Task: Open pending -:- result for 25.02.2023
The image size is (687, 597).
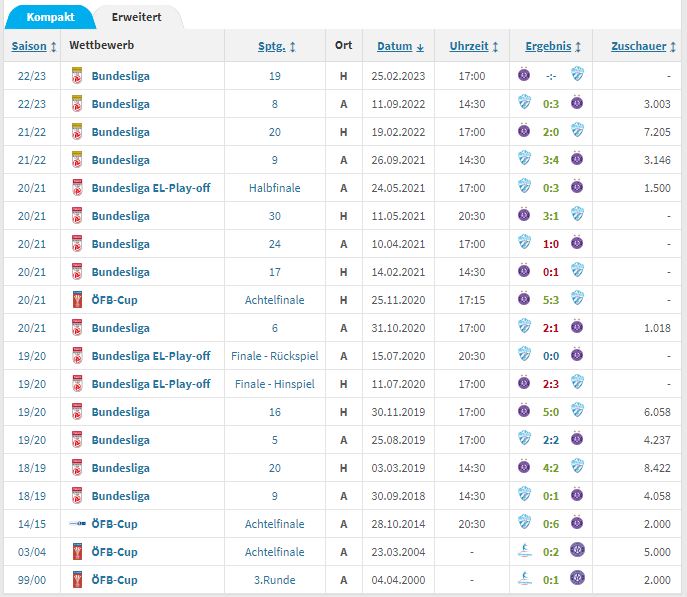Action: (551, 76)
